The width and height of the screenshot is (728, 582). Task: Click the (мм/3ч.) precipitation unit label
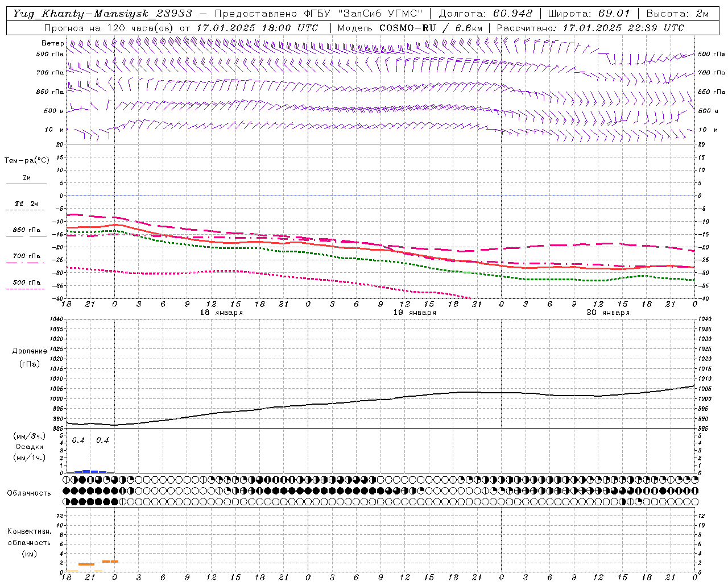pyautogui.click(x=30, y=436)
